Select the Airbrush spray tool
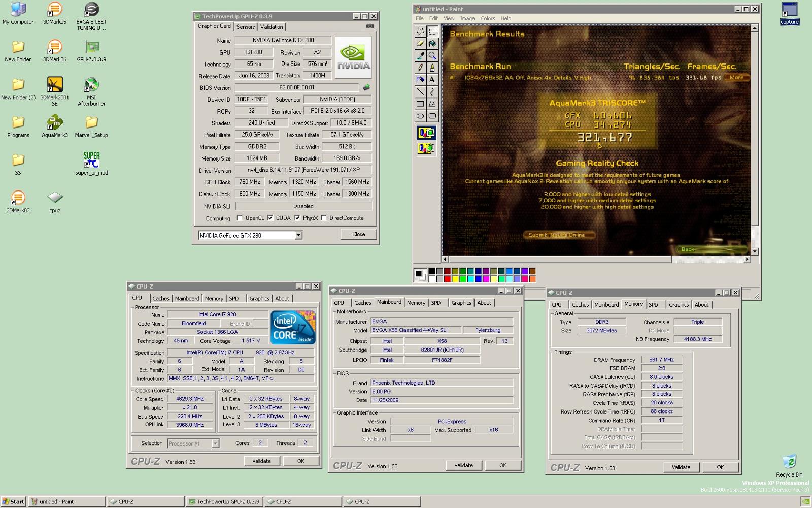The image size is (812, 508). [420, 80]
